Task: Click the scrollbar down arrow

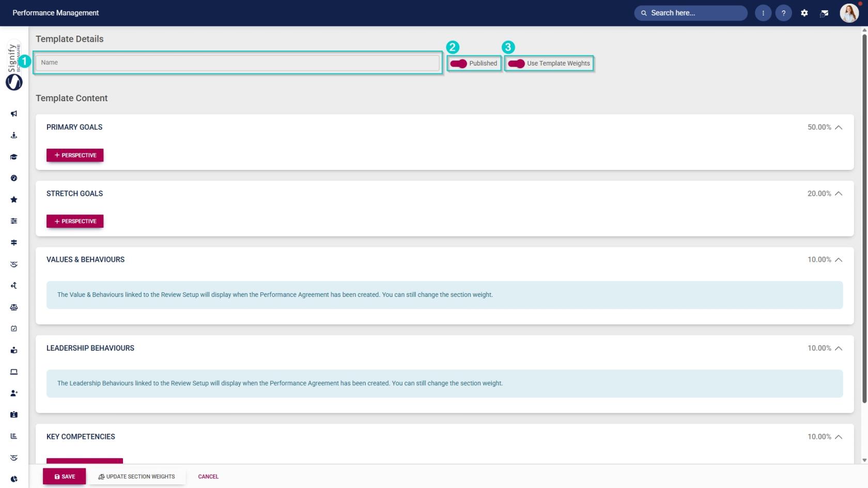Action: click(864, 460)
